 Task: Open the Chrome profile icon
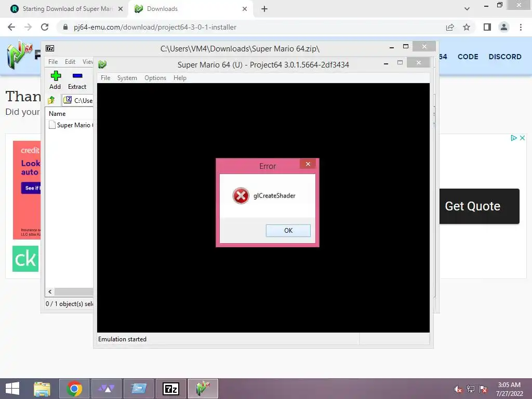coord(504,27)
